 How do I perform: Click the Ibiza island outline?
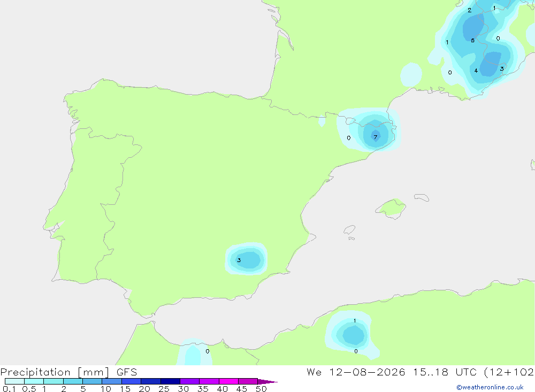coord(349,230)
